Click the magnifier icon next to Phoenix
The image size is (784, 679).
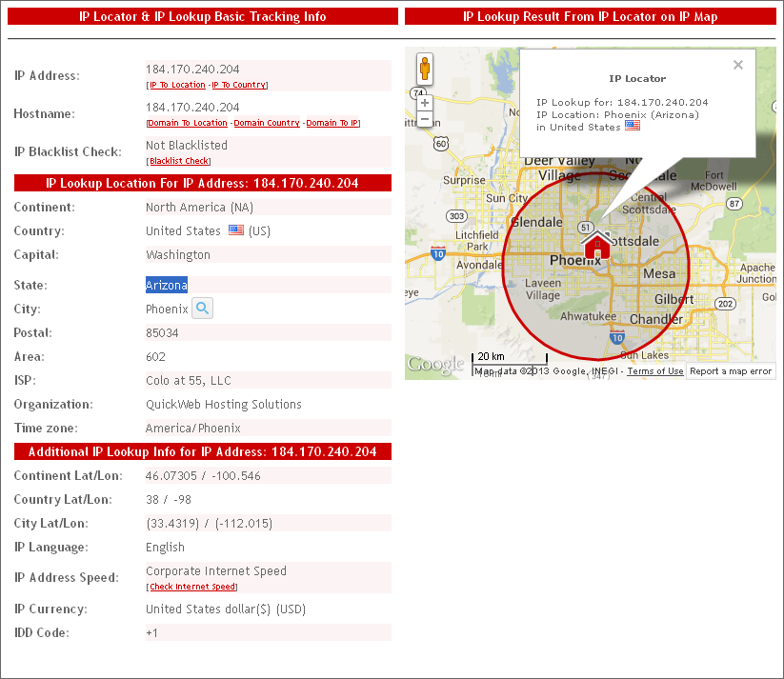[203, 308]
